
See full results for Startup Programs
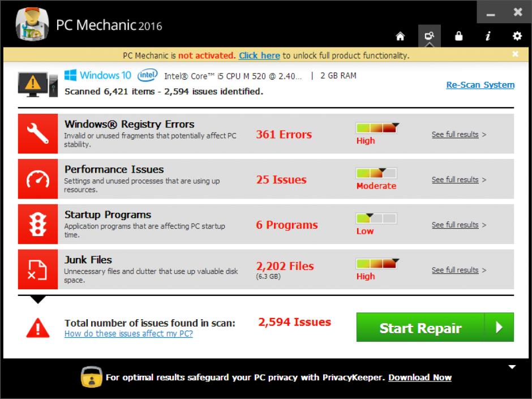pyautogui.click(x=455, y=225)
